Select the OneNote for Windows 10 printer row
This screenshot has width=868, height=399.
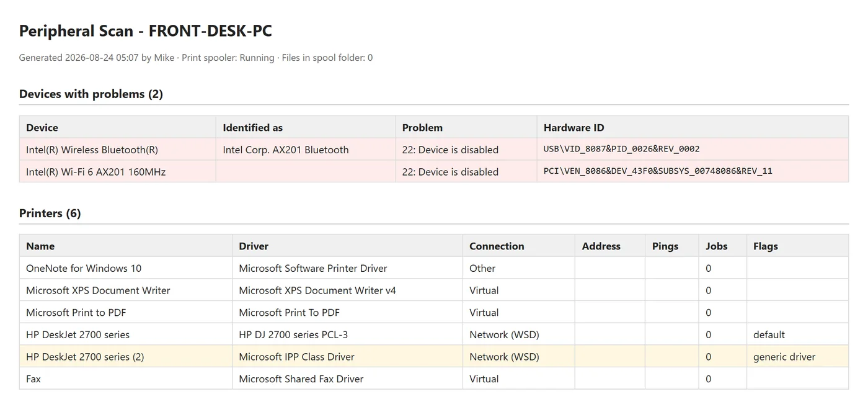click(x=434, y=268)
